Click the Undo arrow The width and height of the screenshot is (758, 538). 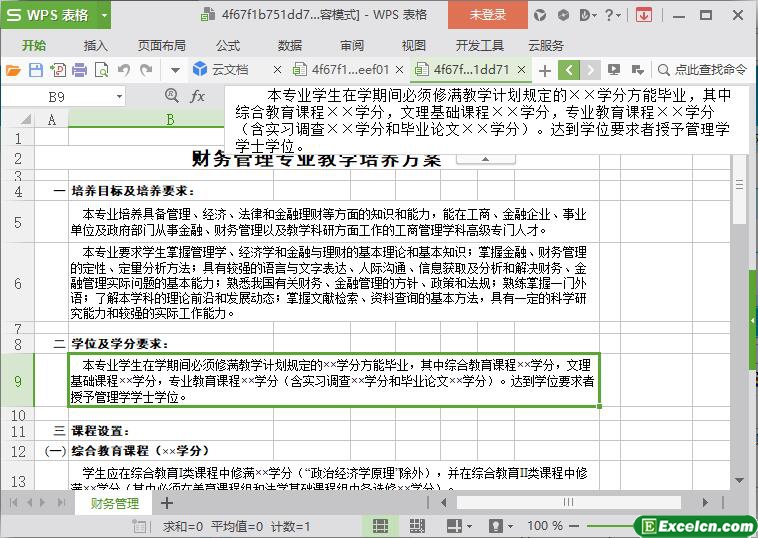(124, 71)
